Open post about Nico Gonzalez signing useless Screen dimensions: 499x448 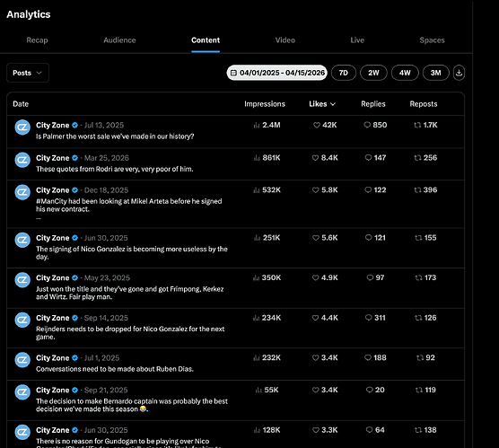(132, 253)
